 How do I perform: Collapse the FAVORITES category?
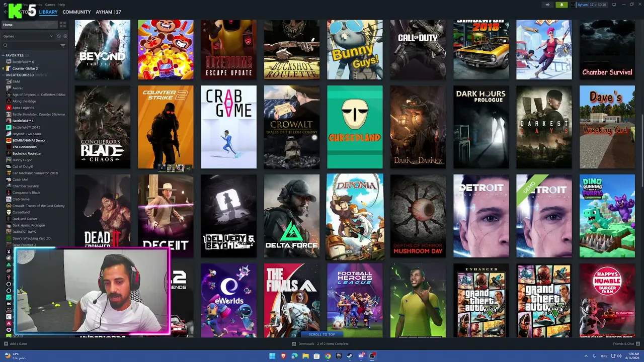(4, 55)
